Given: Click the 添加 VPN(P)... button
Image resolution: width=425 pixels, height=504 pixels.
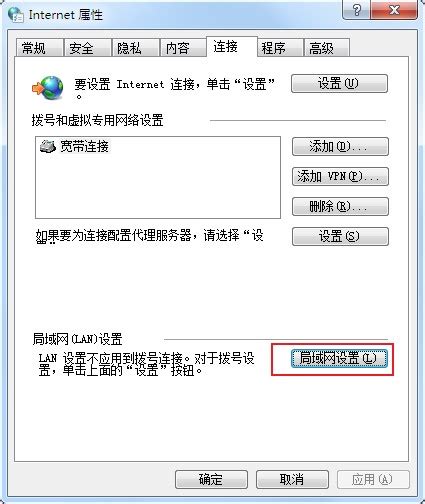Looking at the screenshot, I should point(340,176).
